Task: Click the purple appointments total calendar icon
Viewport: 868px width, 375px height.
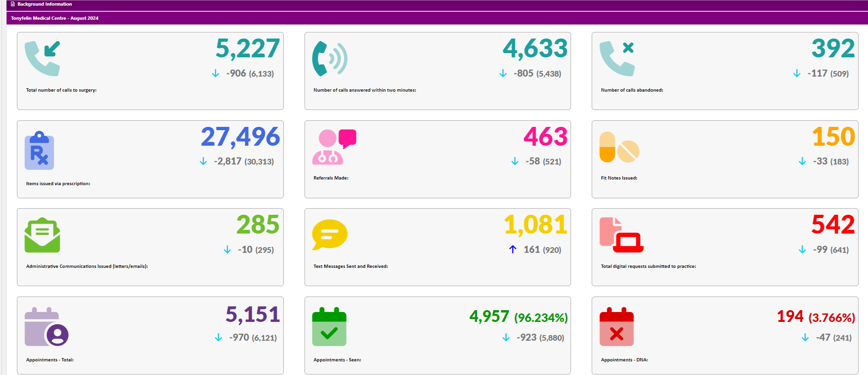Action: click(x=47, y=327)
